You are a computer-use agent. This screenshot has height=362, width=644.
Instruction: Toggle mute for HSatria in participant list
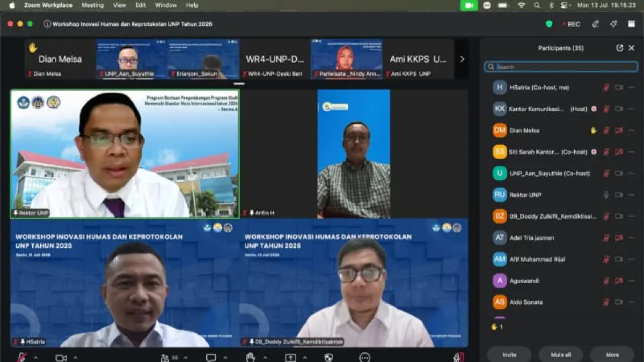[x=606, y=87]
